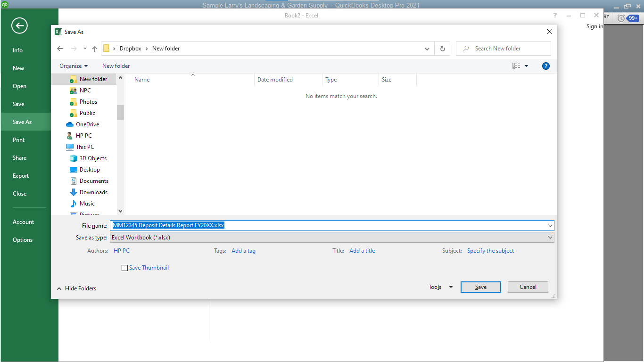Open the Organize menu
Screen dimensions: 644x362
[74, 66]
